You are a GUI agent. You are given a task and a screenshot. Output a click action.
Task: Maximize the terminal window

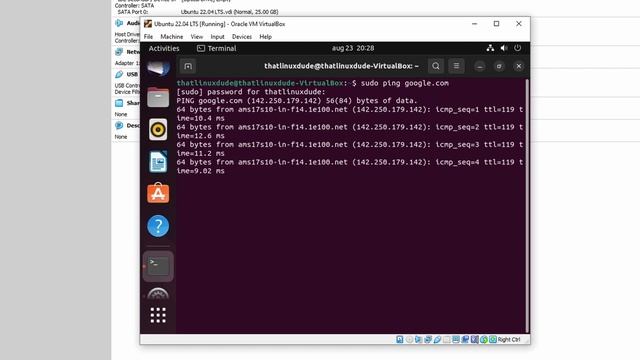click(499, 66)
